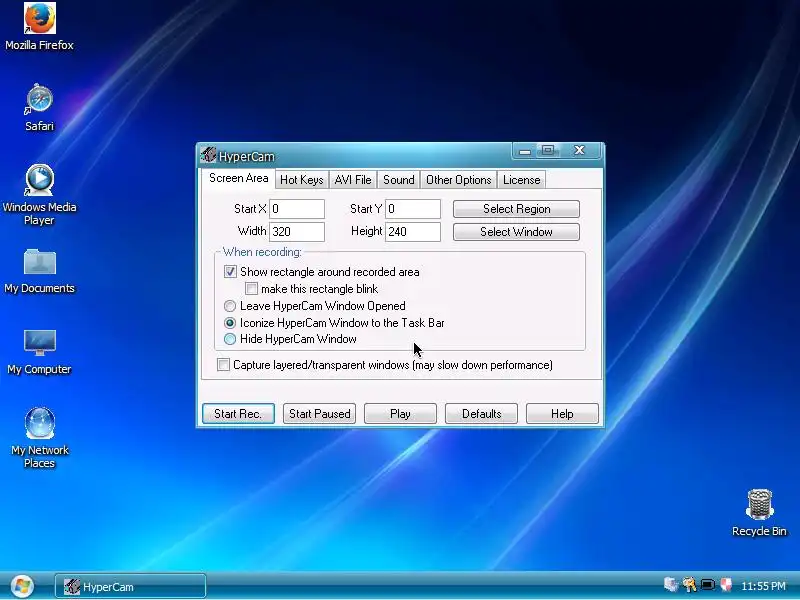Open Help in HyperCam
Viewport: 800px width, 600px height.
coord(562,413)
